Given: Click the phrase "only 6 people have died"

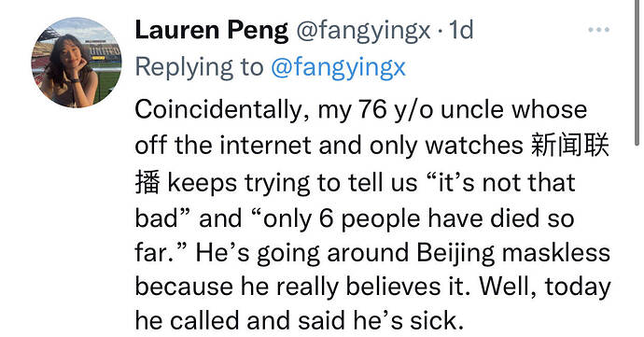Looking at the screenshot, I should [x=382, y=218].
